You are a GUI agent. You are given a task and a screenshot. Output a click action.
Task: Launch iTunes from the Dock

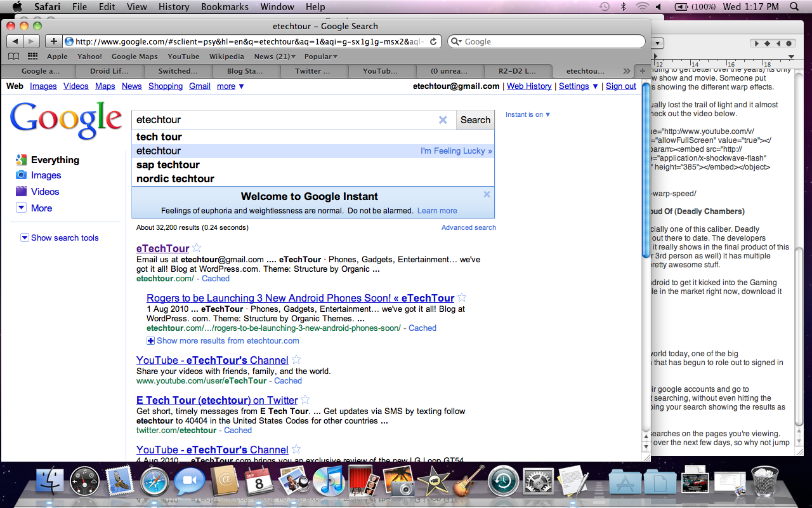point(330,481)
